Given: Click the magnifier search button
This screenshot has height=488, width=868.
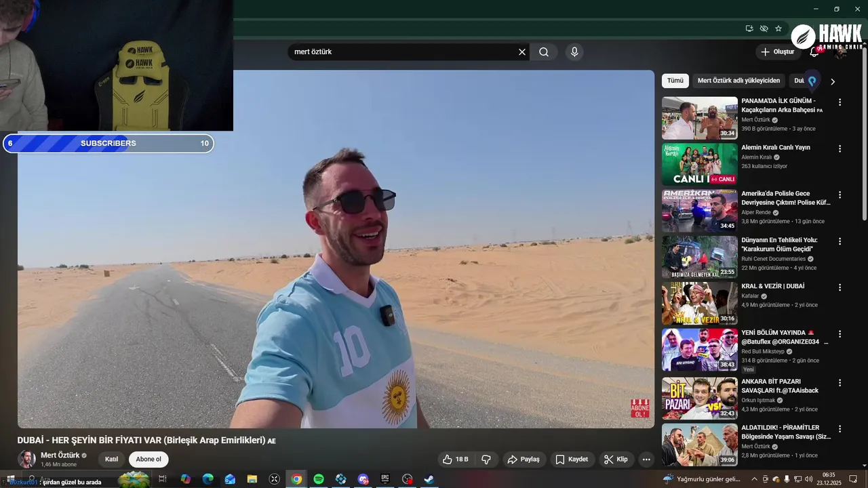Looking at the screenshot, I should click(x=544, y=52).
